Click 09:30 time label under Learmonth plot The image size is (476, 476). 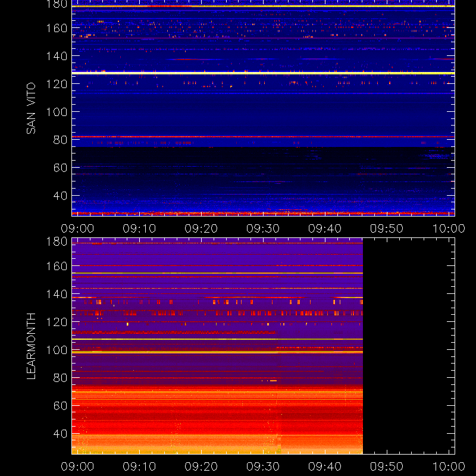pyautogui.click(x=263, y=466)
